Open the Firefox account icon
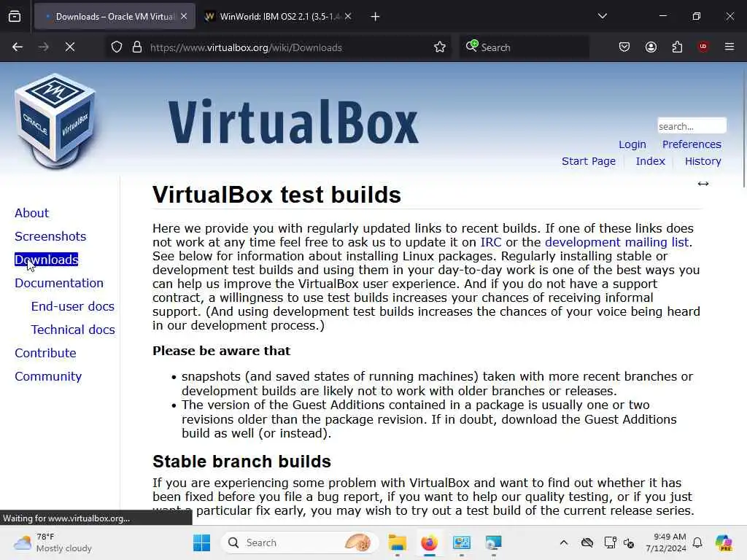The image size is (747, 560). (651, 47)
